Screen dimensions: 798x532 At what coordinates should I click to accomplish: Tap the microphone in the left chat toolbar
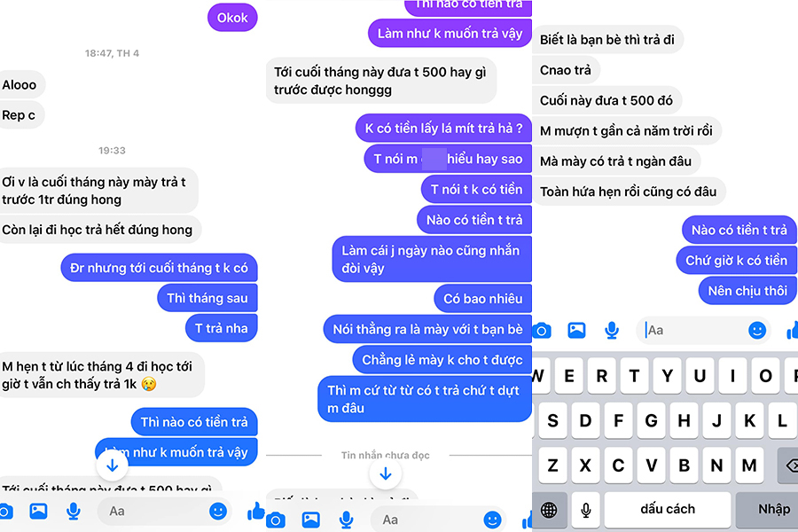coord(74,511)
